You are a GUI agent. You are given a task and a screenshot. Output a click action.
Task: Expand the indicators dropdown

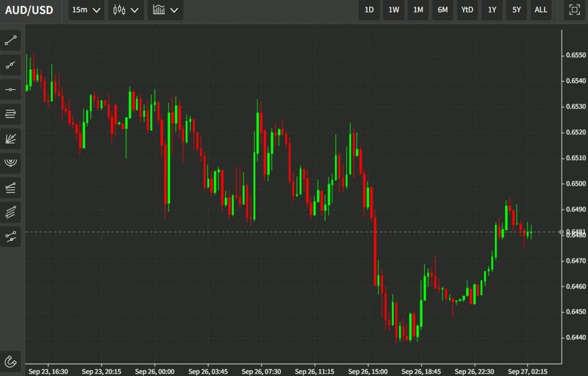pos(166,10)
